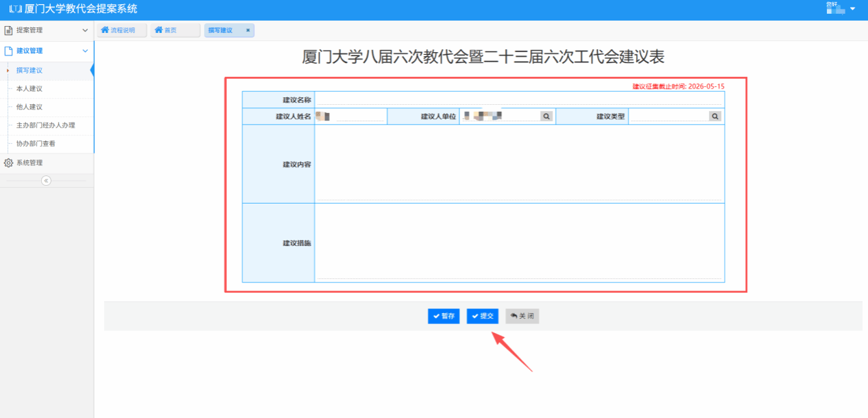Viewport: 868px width, 418px height.
Task: Select 主办部门经办人办理 in the sidebar
Action: (x=45, y=125)
